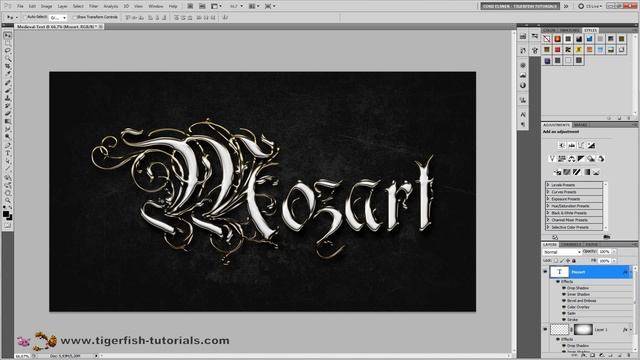
Task: Expand Hue/Saturation Presets
Action: pyautogui.click(x=548, y=206)
